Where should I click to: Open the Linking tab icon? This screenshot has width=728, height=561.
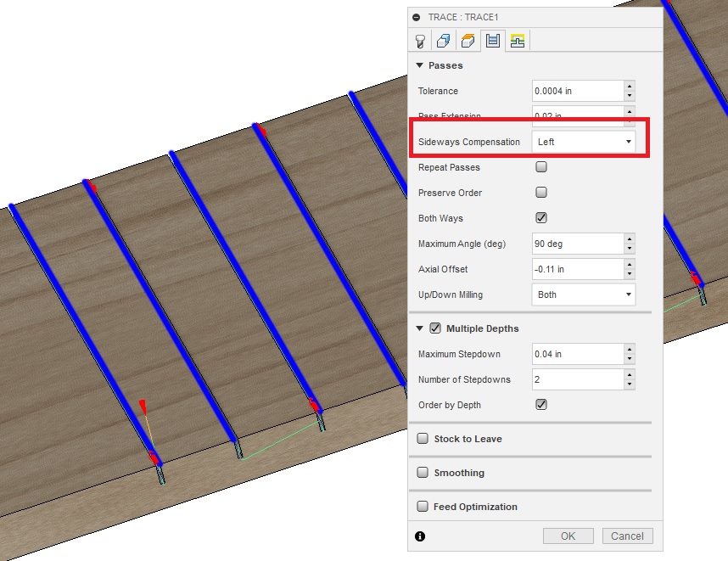coord(518,41)
